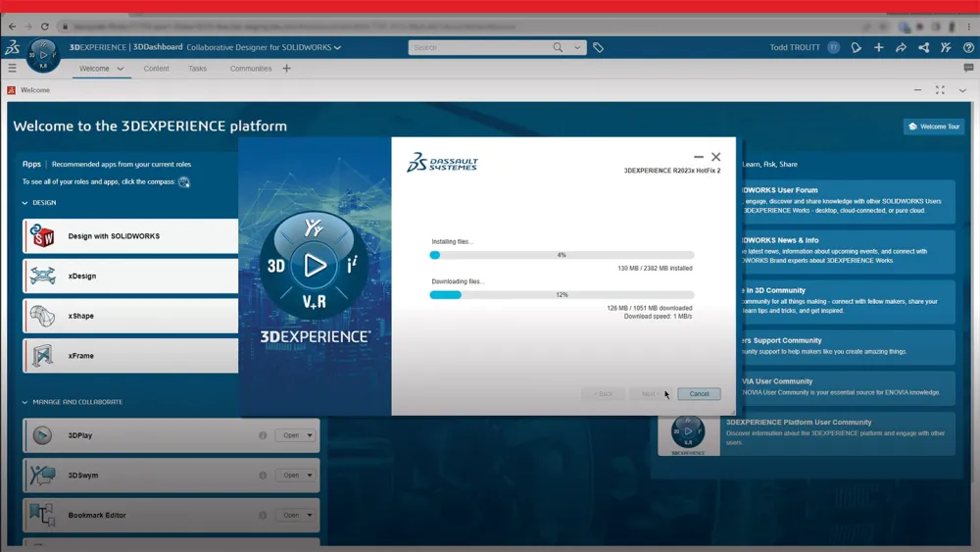Screen dimensions: 980x552
Task: Open the Support Community card
Action: tap(847, 347)
